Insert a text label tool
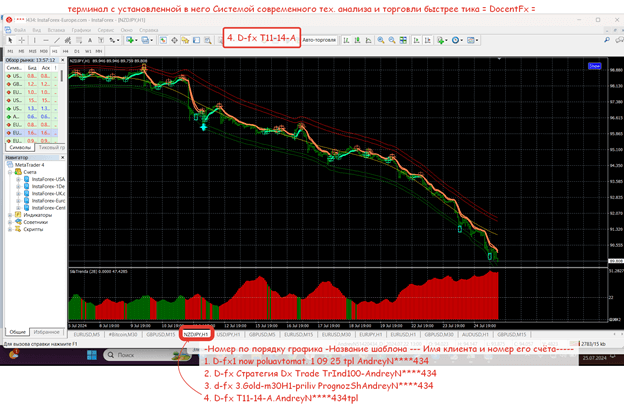 (x=101, y=40)
